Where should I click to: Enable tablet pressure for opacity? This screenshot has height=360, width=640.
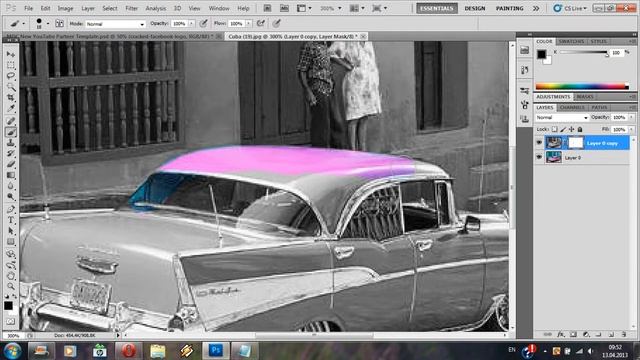(203, 24)
